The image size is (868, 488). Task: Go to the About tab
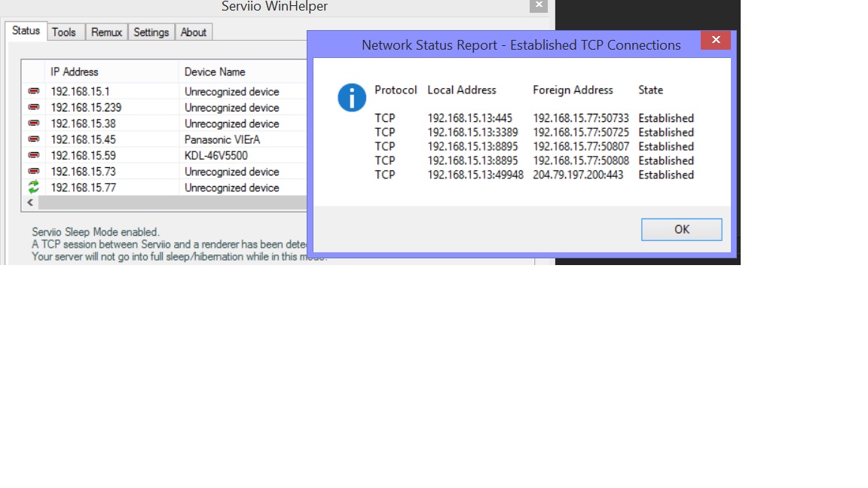[194, 32]
